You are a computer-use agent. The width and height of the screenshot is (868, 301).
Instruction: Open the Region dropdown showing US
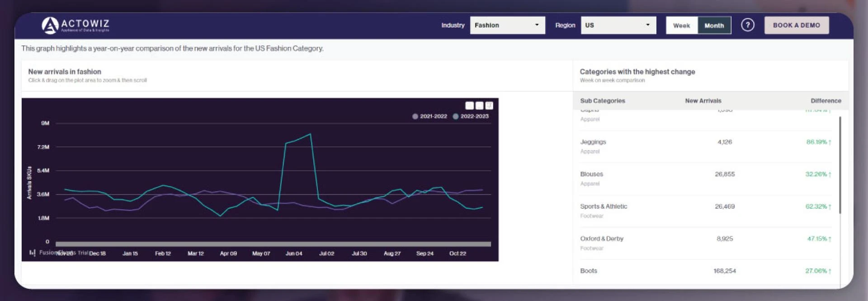click(x=618, y=25)
